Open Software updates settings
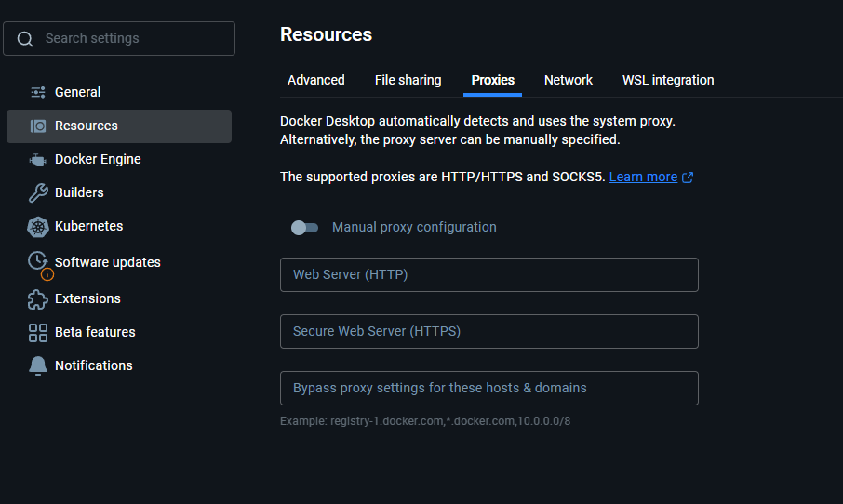843x504 pixels. pos(119,262)
